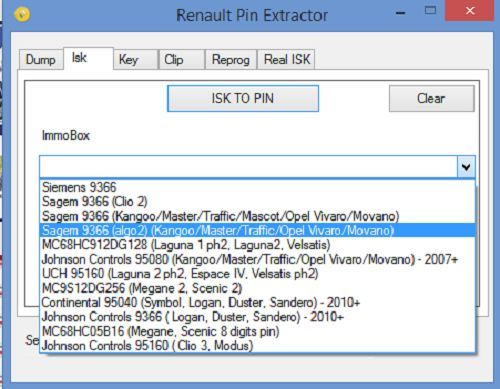Select highlighted Sagem 9366 (algo2) option
The height and width of the screenshot is (389, 500).
(x=257, y=231)
